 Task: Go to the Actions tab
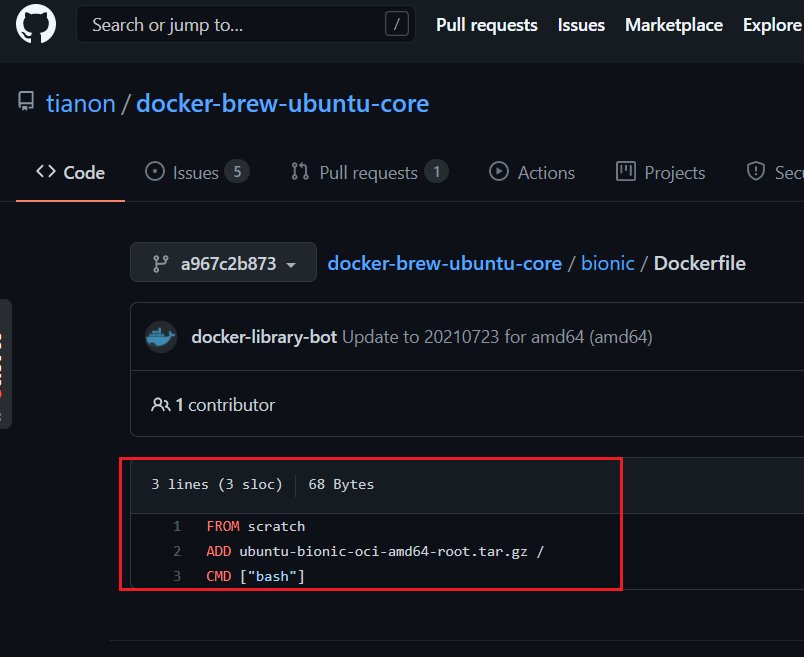pyautogui.click(x=532, y=172)
